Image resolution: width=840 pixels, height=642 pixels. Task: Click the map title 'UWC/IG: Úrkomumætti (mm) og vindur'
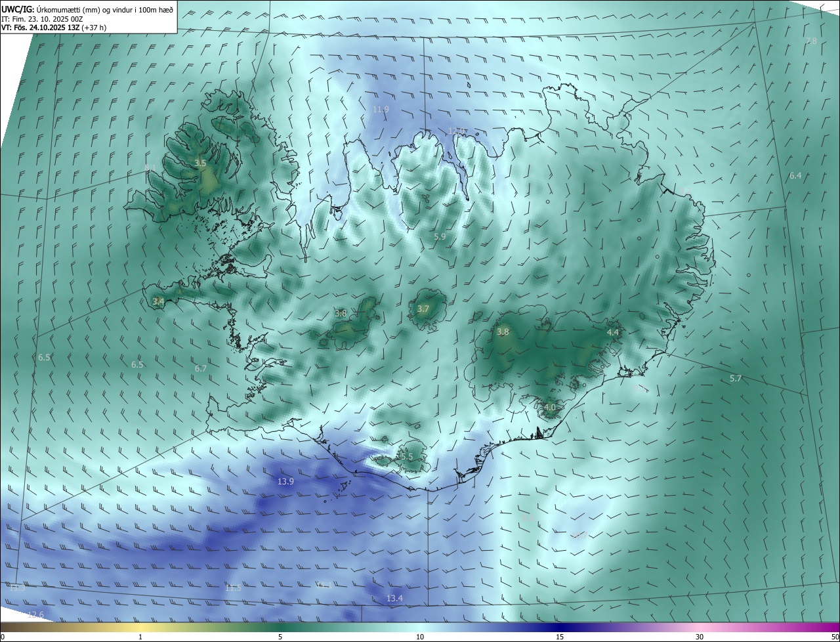click(x=87, y=10)
